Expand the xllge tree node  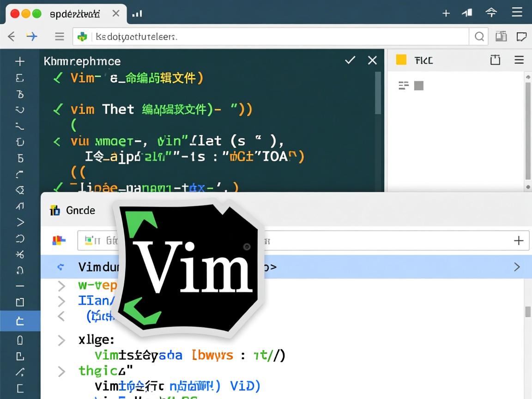[61, 340]
